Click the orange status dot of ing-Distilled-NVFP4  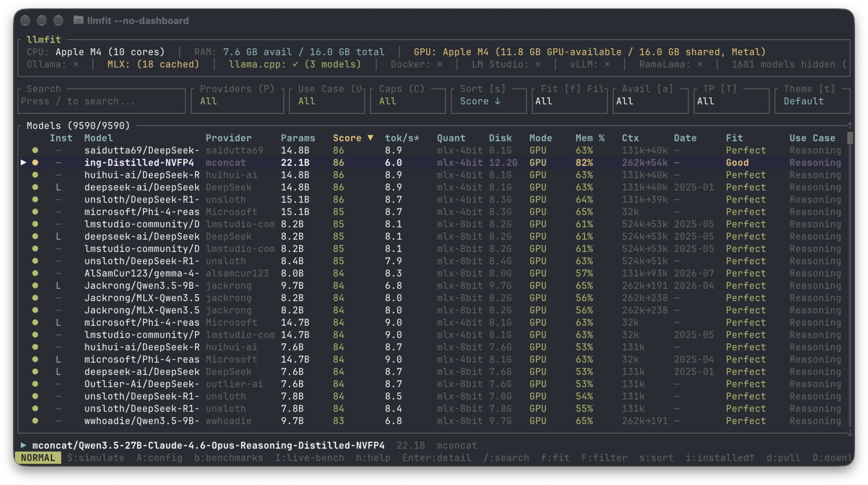point(35,162)
